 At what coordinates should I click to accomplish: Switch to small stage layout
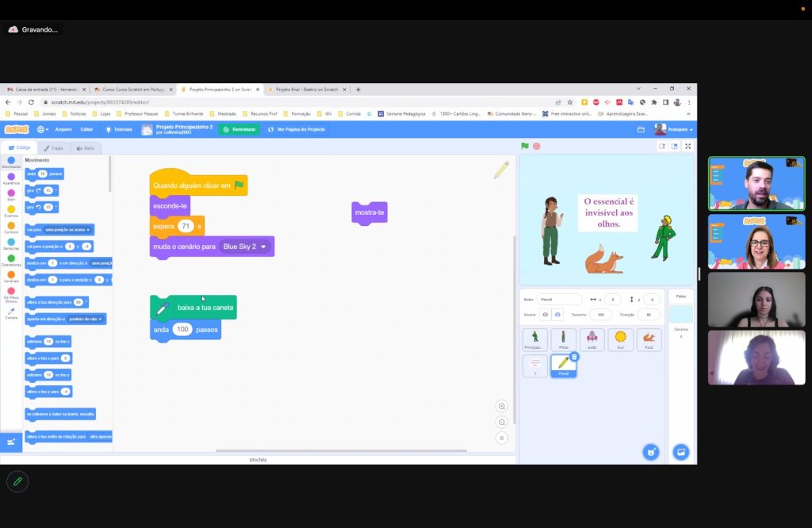click(662, 147)
